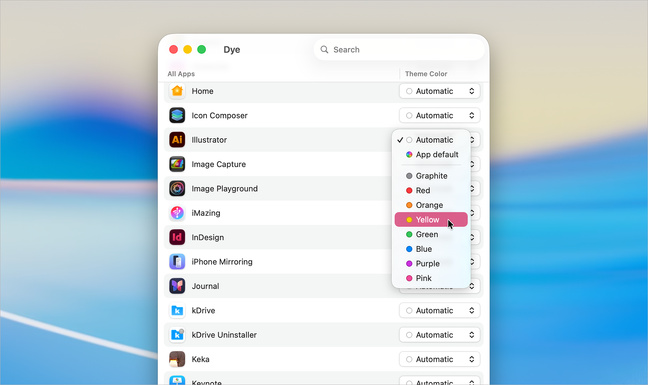Click the kDrive app icon

tap(177, 310)
